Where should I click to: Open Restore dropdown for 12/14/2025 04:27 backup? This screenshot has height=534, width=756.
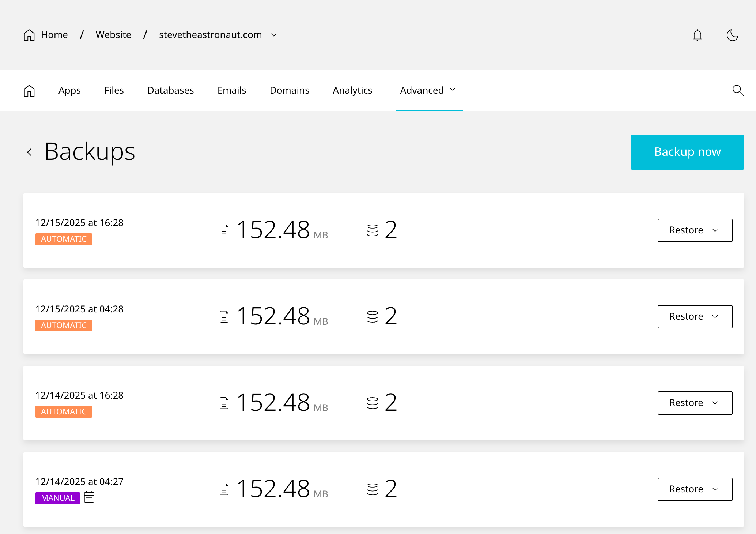tap(695, 489)
